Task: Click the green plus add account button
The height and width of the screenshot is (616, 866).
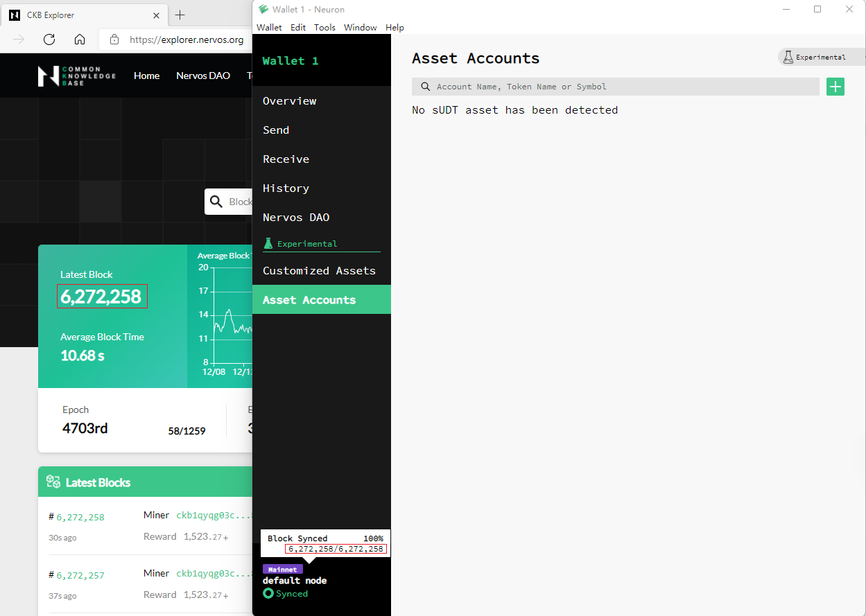Action: point(835,87)
